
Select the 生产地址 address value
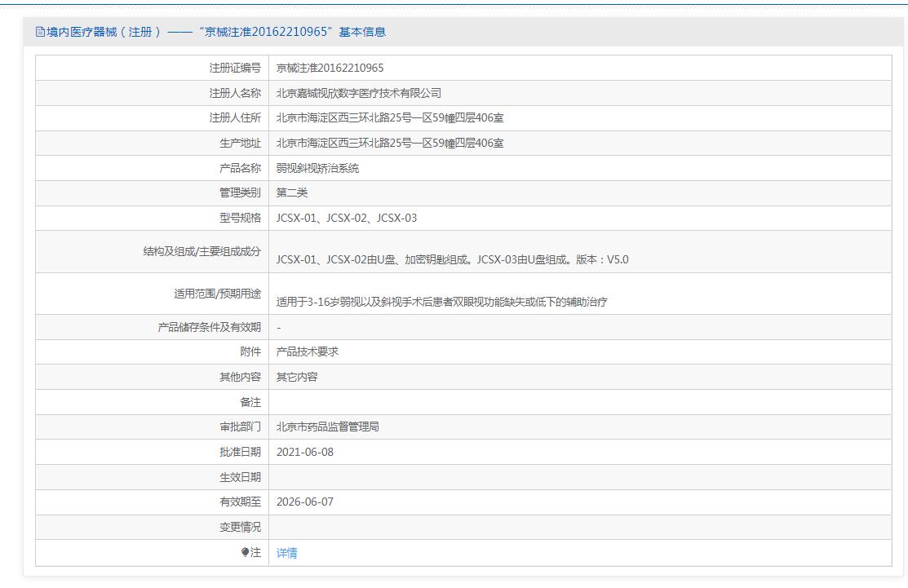click(390, 143)
